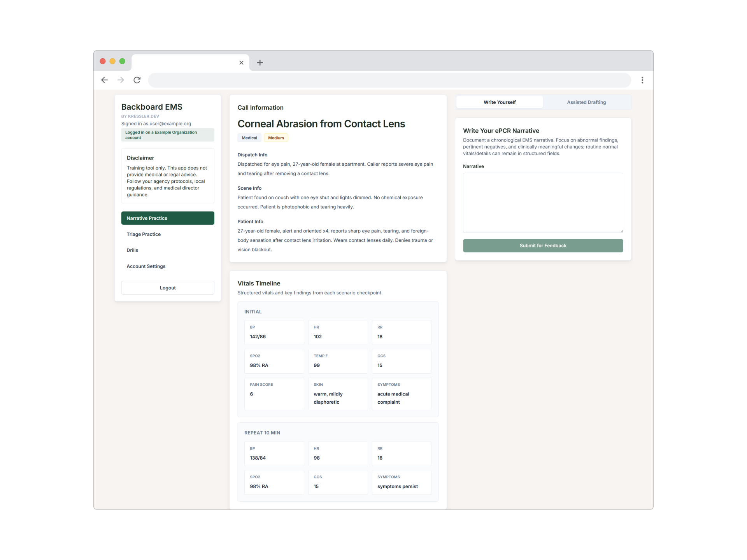Click the TEMP F 99 cell
The width and height of the screenshot is (747, 560).
pos(338,361)
